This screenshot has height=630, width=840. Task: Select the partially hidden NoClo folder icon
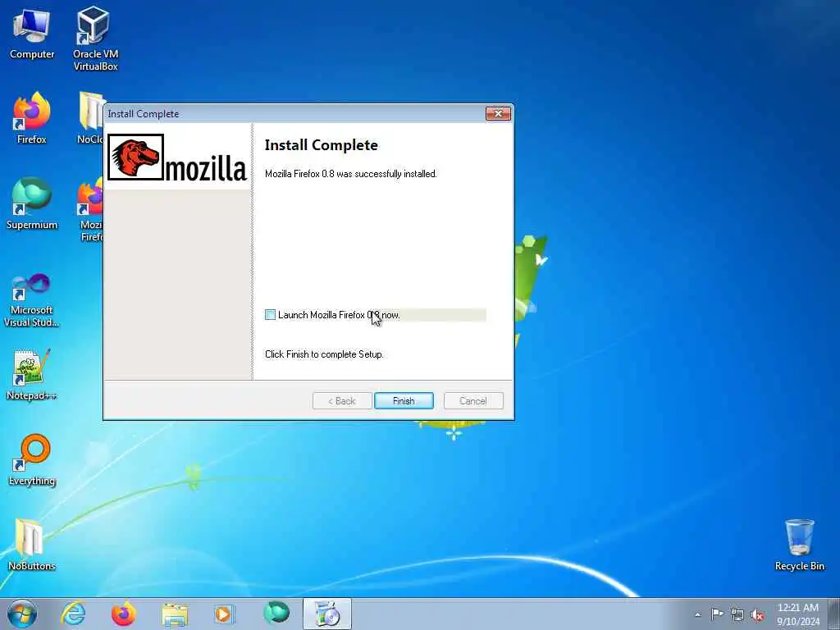(x=89, y=118)
